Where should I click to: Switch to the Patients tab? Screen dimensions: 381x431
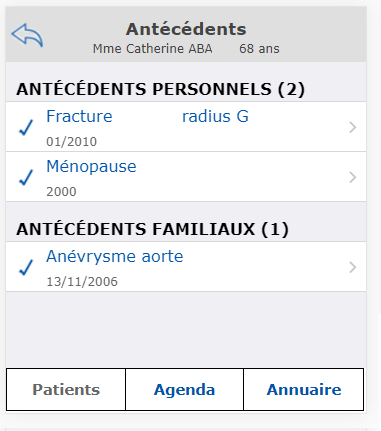pyautogui.click(x=66, y=389)
